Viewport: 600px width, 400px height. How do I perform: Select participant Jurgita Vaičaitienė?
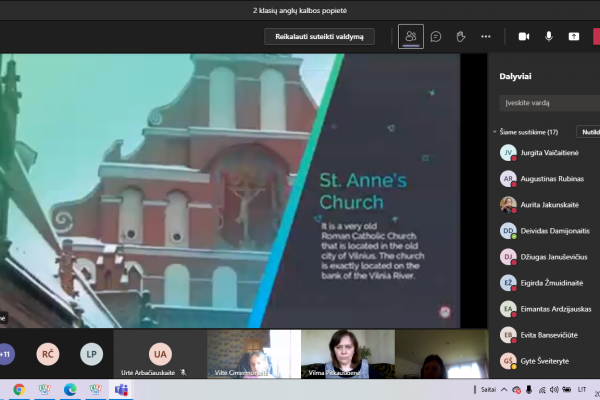pyautogui.click(x=549, y=153)
